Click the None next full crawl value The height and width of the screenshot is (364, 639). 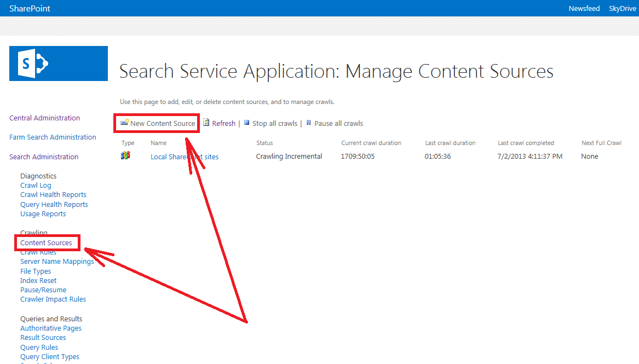[590, 157]
